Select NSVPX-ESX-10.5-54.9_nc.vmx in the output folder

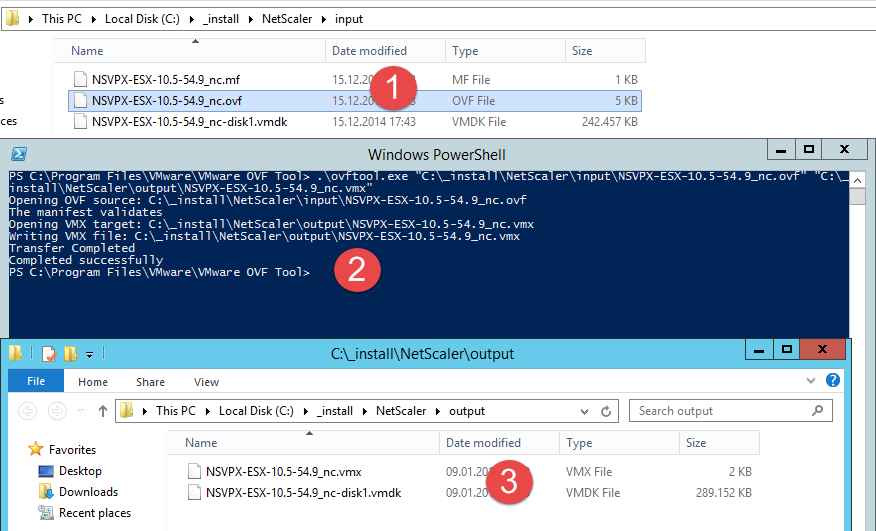pos(283,471)
